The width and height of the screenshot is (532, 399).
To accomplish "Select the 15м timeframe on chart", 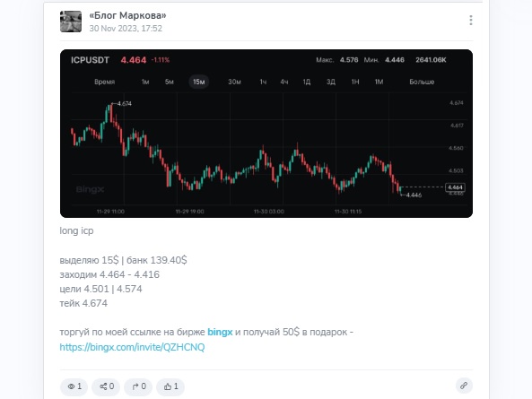I will [199, 82].
